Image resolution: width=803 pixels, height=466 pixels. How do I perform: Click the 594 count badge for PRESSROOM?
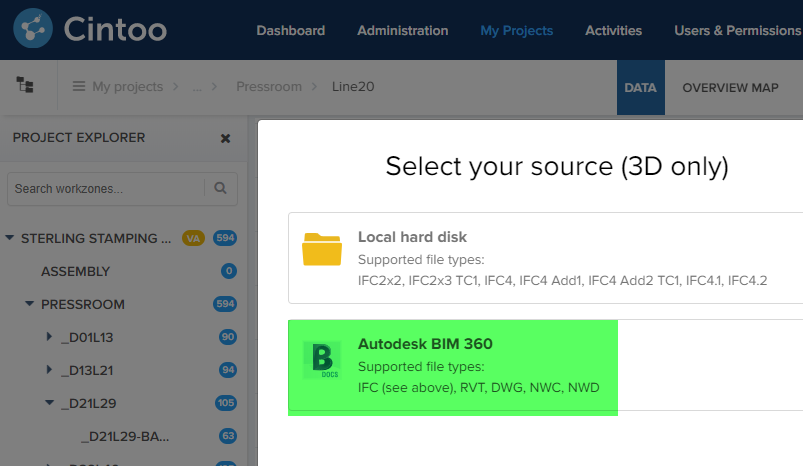coord(225,304)
